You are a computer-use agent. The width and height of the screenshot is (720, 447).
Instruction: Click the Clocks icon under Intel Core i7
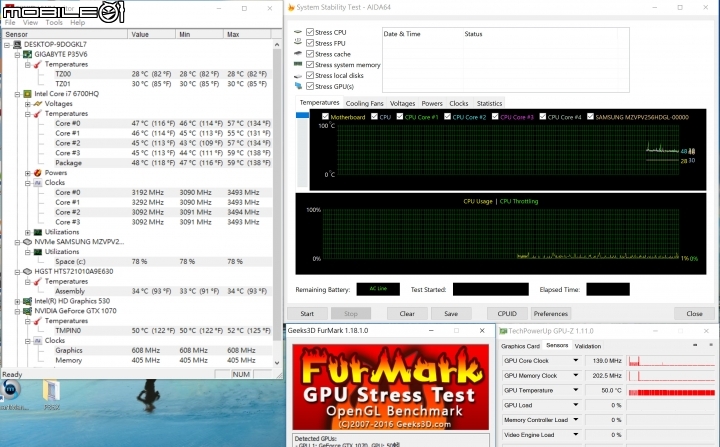click(38, 183)
